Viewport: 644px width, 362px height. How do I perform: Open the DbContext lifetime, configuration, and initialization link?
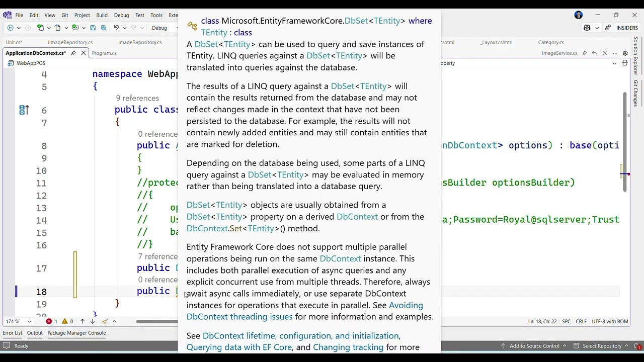point(301,336)
